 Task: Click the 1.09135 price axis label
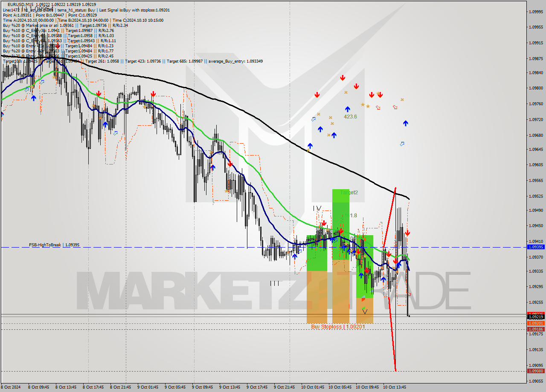(x=536, y=350)
